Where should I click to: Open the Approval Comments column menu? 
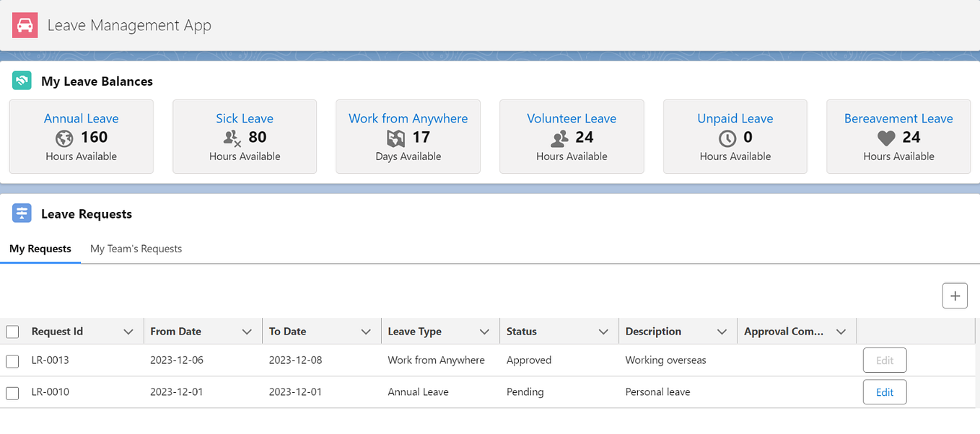point(841,331)
